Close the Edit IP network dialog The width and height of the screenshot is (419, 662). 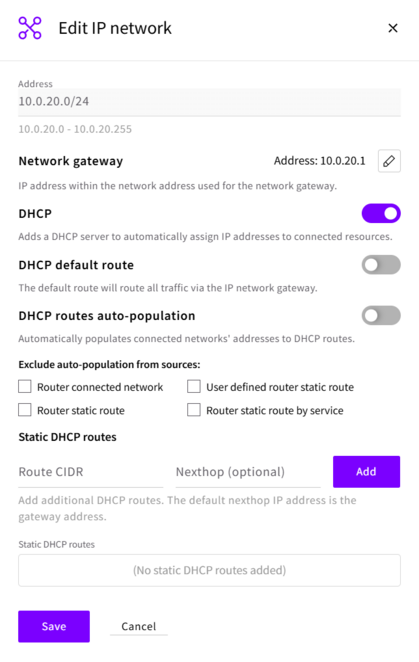click(393, 28)
